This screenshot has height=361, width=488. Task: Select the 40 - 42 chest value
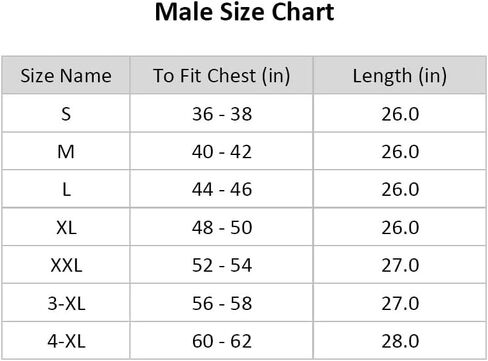coord(221,151)
